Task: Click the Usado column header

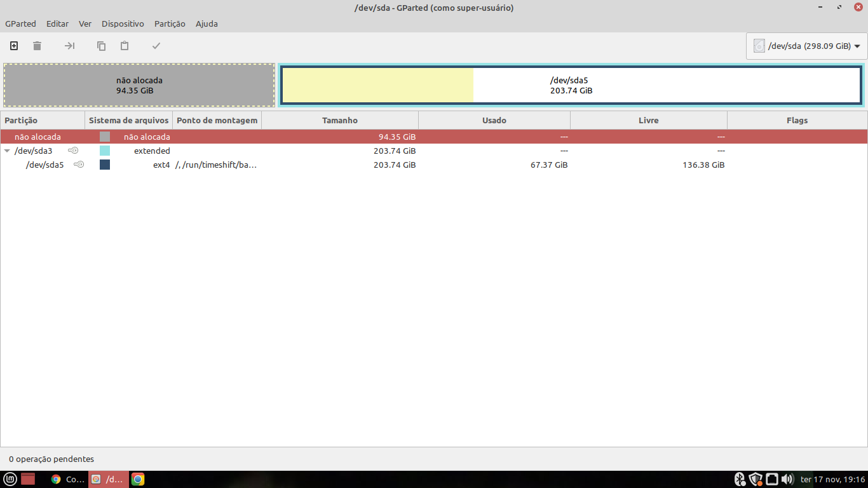Action: point(494,120)
